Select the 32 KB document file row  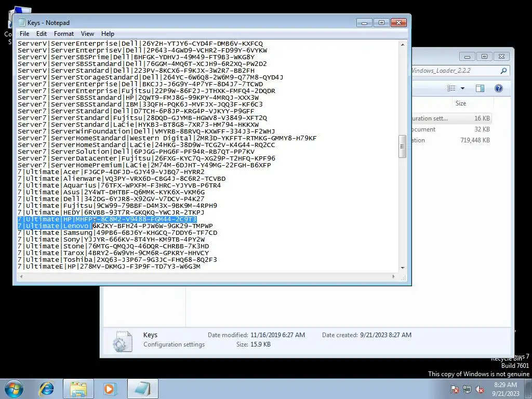pyautogui.click(x=451, y=129)
